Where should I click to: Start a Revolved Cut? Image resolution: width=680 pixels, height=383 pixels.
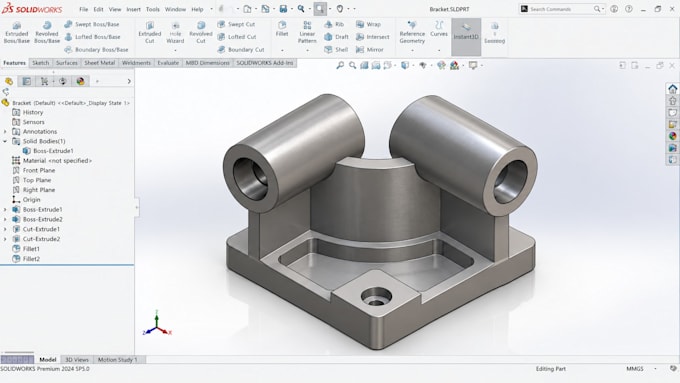coord(201,33)
